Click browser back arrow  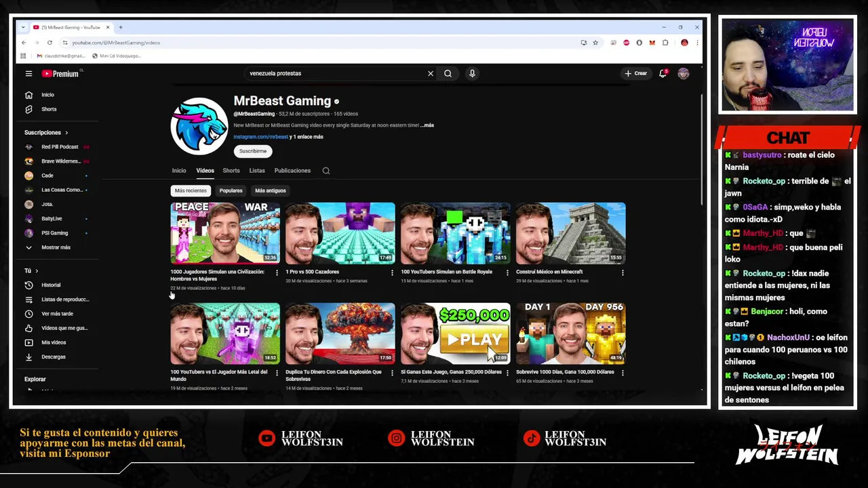pyautogui.click(x=24, y=43)
